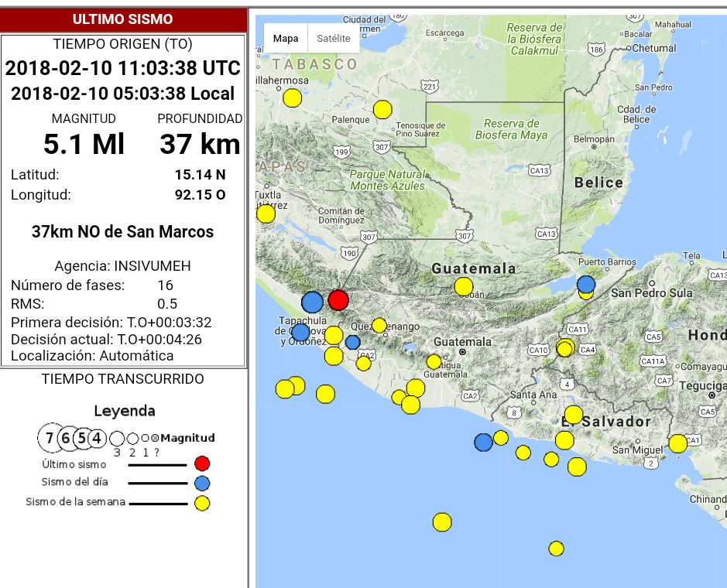Click the blue marker near Puerto Barrios

586,284
